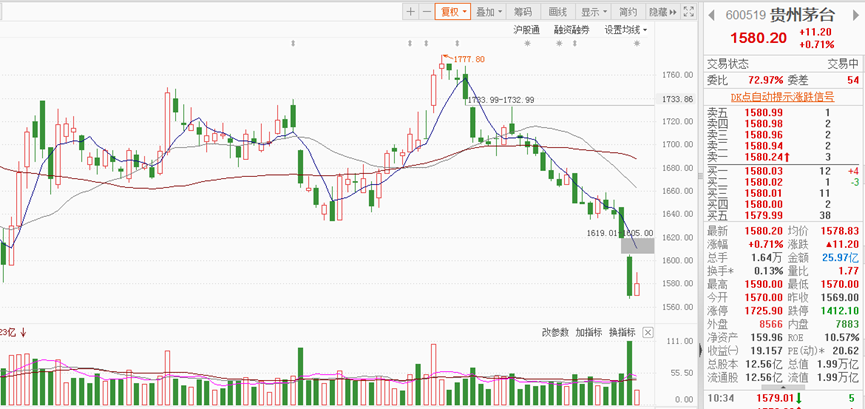The width and height of the screenshot is (865, 409).
Task: Click the tallest green volume bar
Action: [629, 374]
